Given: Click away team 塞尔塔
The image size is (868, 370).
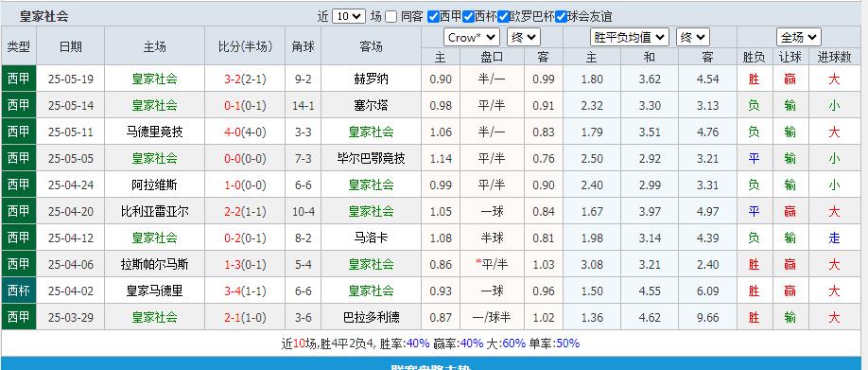Looking at the screenshot, I should tap(371, 105).
